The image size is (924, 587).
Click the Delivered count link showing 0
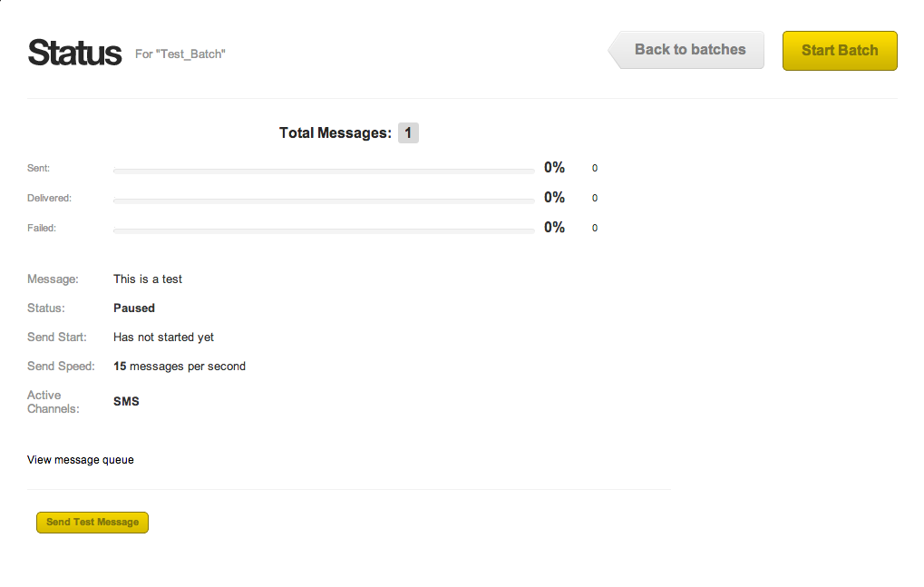tap(595, 199)
